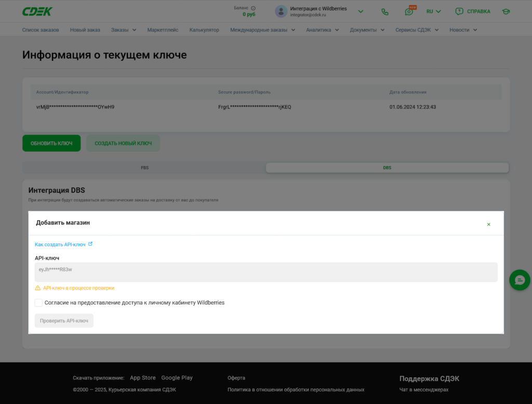
Task: Close the Добавить магазин dialog
Action: [488, 224]
